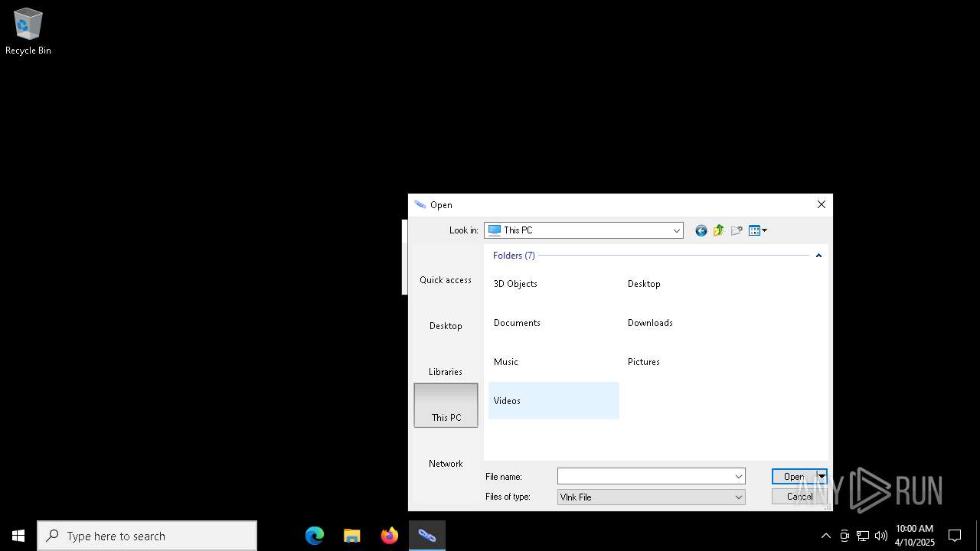Open network status tray icon
The image size is (980, 551).
(x=863, y=536)
